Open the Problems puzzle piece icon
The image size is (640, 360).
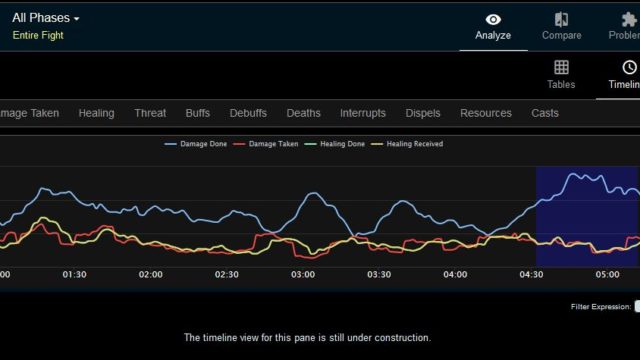[629, 20]
